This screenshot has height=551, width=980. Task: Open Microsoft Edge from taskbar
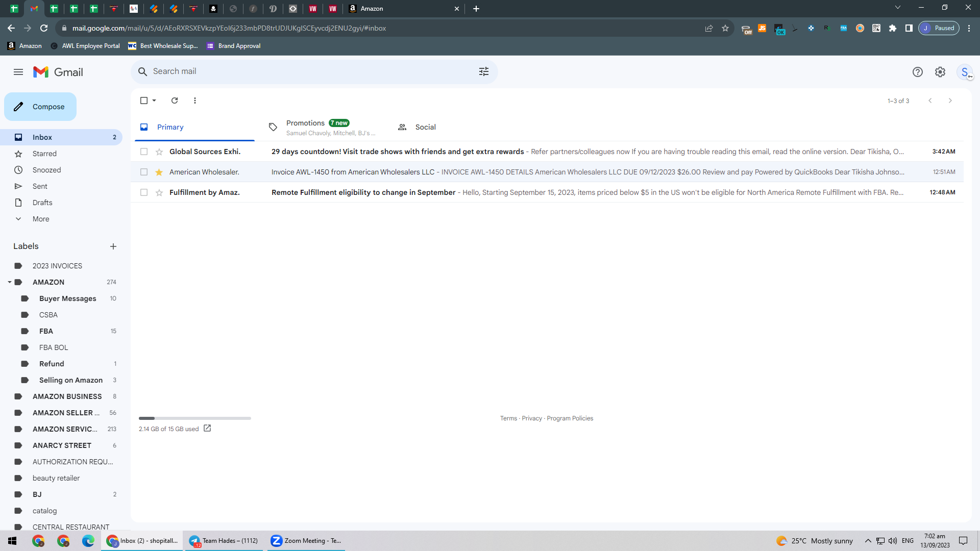pos(88,541)
